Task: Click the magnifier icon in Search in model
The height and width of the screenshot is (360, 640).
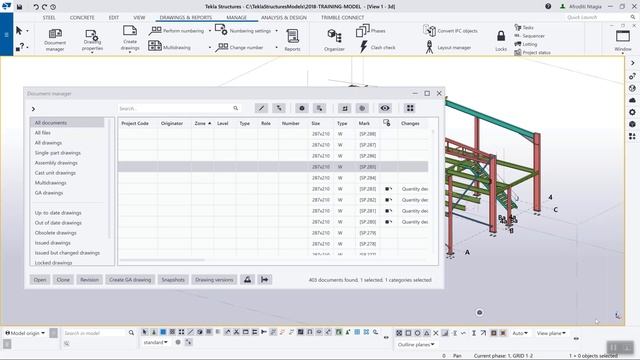Action: pos(131,333)
